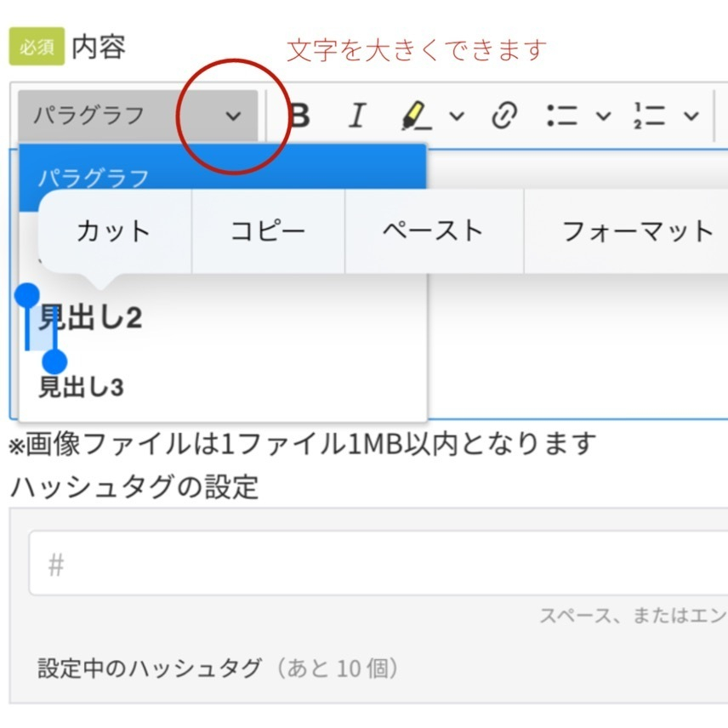The image size is (728, 728).
Task: Open highlighter color options chevron
Action: [x=457, y=116]
